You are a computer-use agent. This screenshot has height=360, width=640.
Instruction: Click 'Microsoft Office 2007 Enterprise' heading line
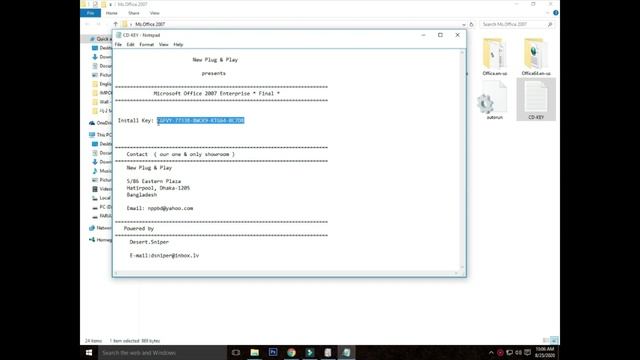click(x=216, y=93)
